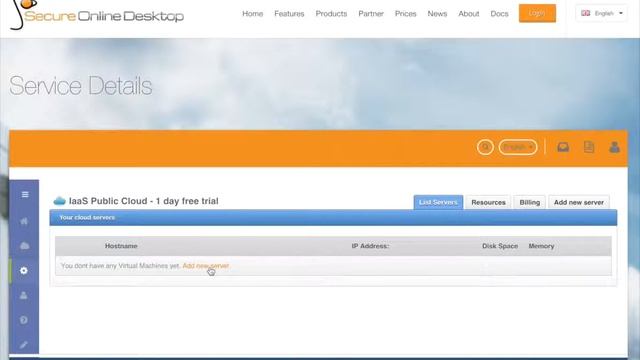The width and height of the screenshot is (640, 360).
Task: Go to the sidebar home icon
Action: [x=24, y=221]
